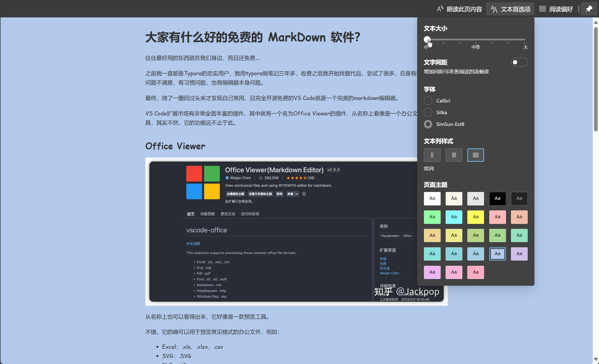The image size is (599, 364).
Task: Select the wide column style icon
Action: (476, 155)
